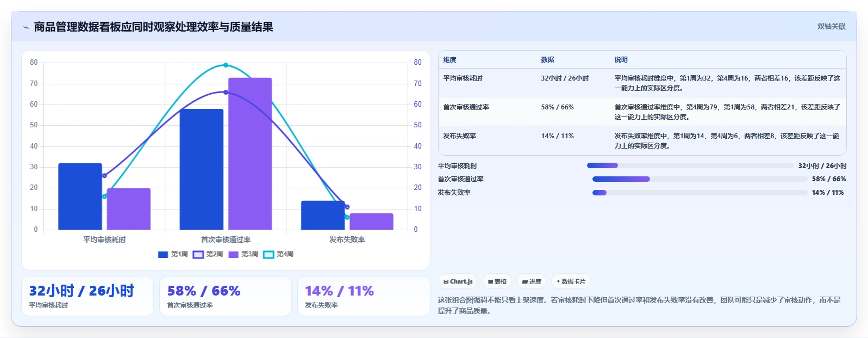Click the 首次审核通过率 progress bar

point(700,179)
